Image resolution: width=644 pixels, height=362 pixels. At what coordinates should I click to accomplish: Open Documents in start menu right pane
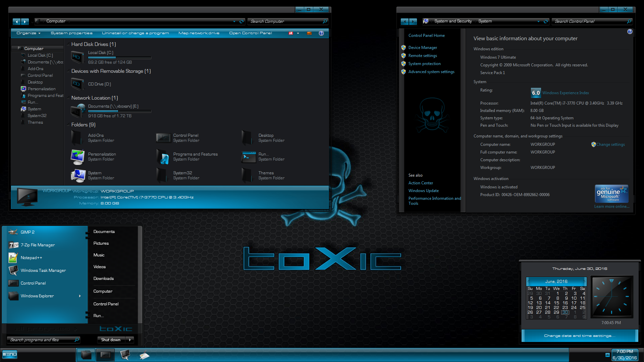tap(104, 232)
